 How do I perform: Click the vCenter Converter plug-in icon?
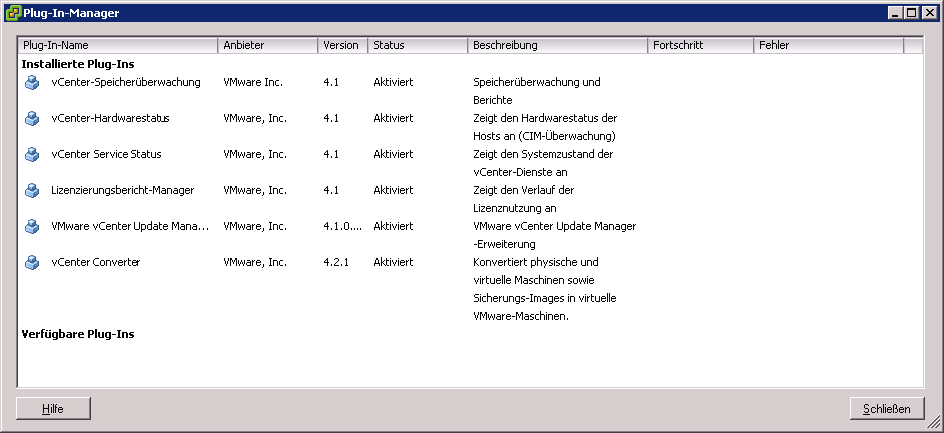pos(31,262)
